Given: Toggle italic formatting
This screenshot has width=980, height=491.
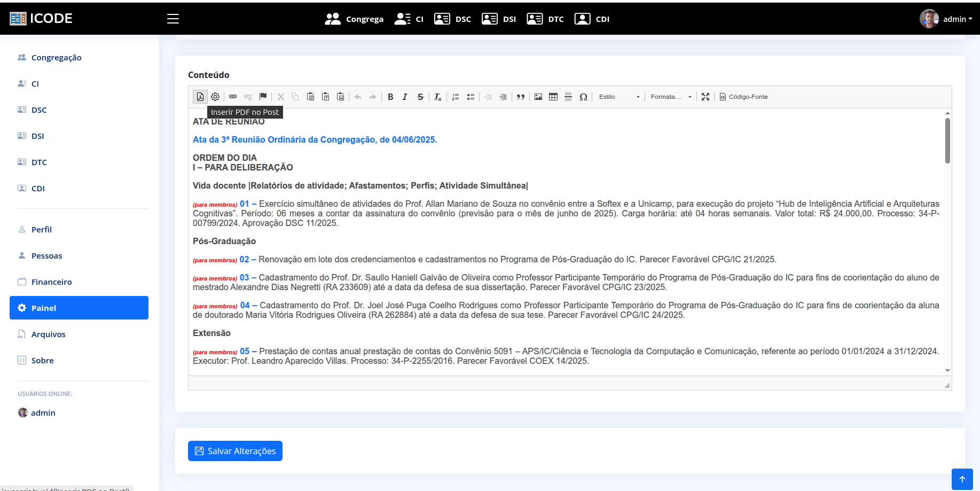Looking at the screenshot, I should (405, 97).
